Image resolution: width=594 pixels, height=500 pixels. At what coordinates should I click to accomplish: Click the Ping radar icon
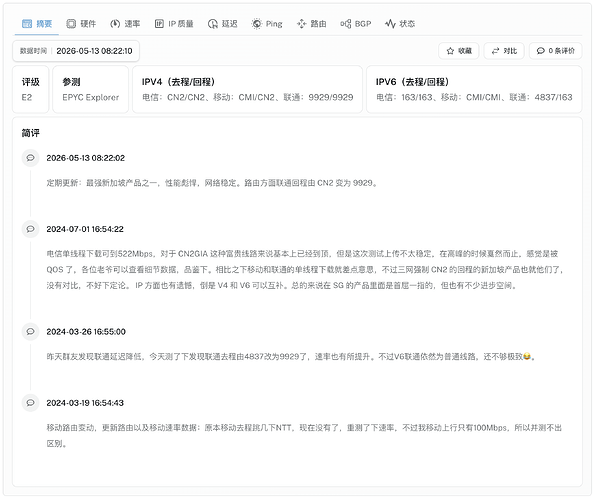point(257,24)
